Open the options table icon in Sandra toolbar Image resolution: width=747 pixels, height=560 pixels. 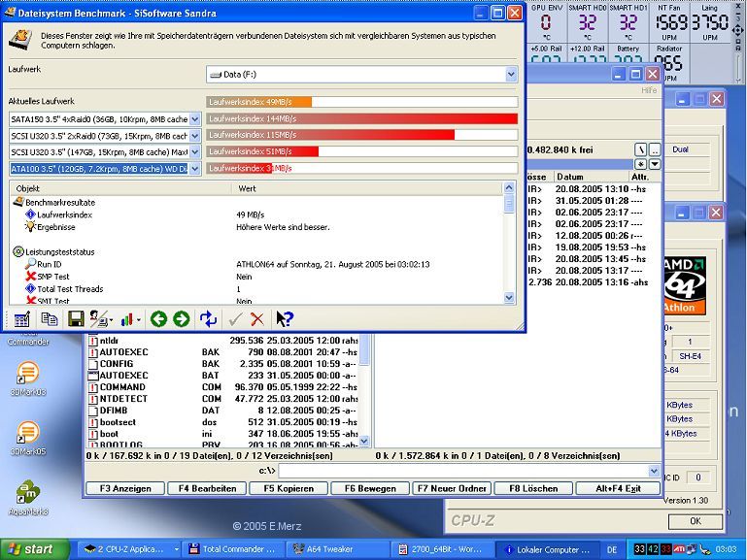(x=22, y=319)
